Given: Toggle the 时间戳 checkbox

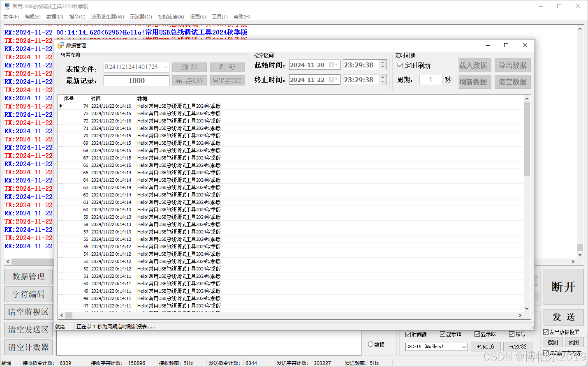Looking at the screenshot, I should (x=408, y=334).
